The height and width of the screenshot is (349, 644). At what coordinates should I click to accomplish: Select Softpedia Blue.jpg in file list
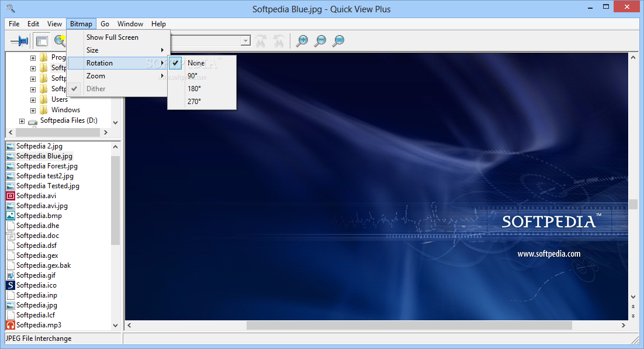[x=44, y=156]
